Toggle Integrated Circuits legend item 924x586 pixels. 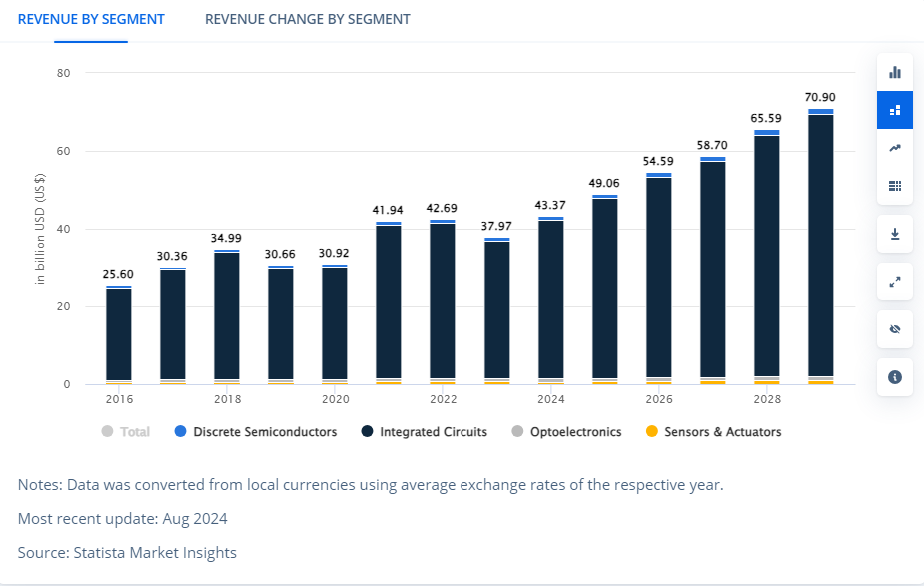pyautogui.click(x=425, y=431)
